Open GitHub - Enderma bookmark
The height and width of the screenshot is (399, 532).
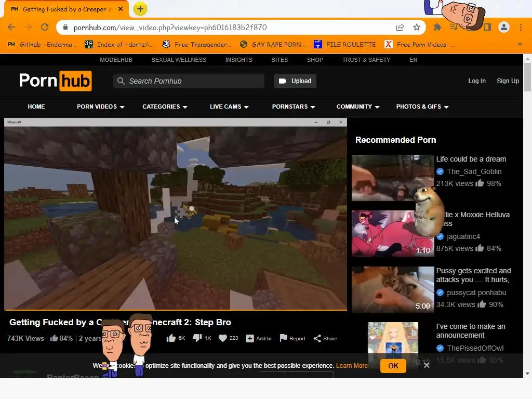click(x=42, y=45)
